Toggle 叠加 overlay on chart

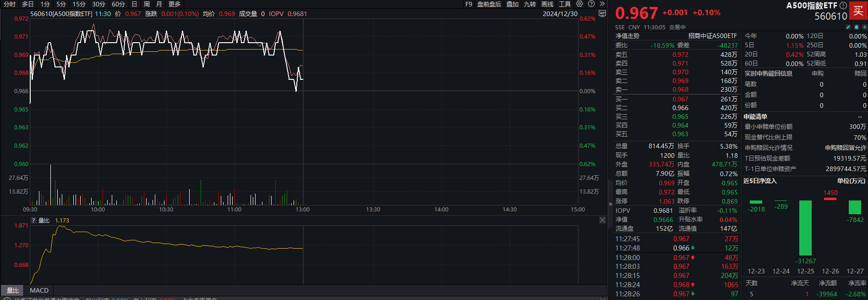point(512,4)
